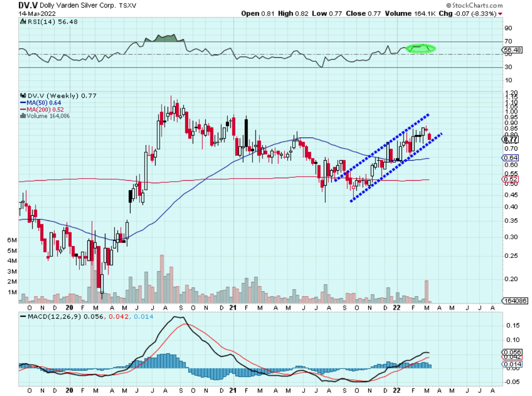Click the Volume 164.1K header value

(x=410, y=14)
